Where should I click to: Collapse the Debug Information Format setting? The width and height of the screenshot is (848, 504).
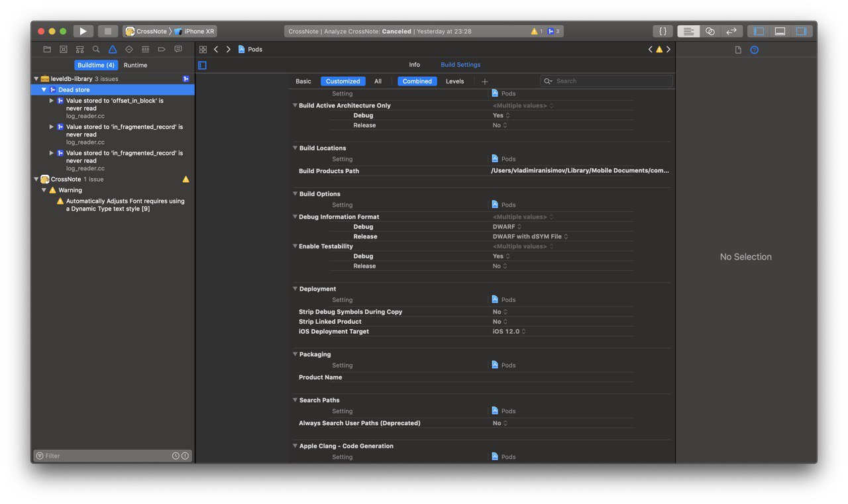[295, 217]
